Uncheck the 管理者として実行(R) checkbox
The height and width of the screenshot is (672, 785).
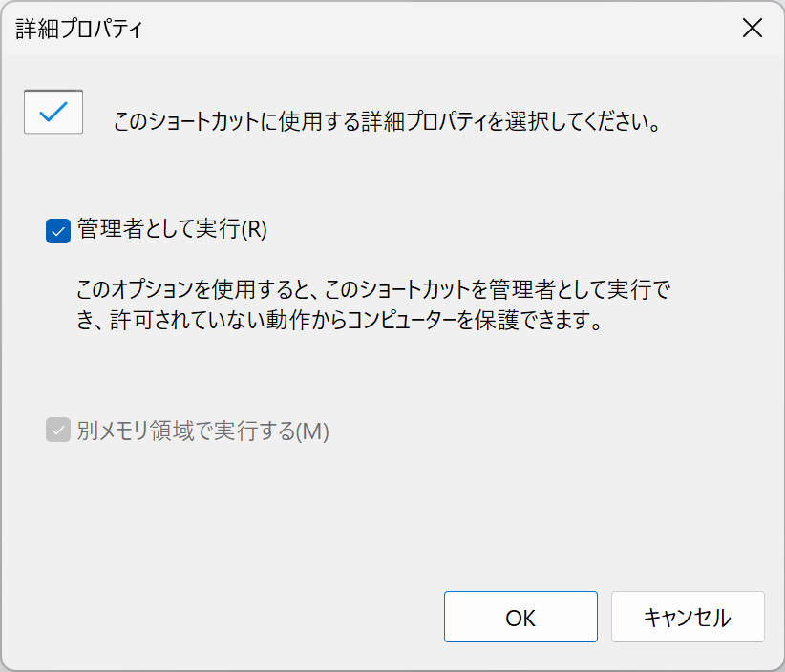(58, 231)
